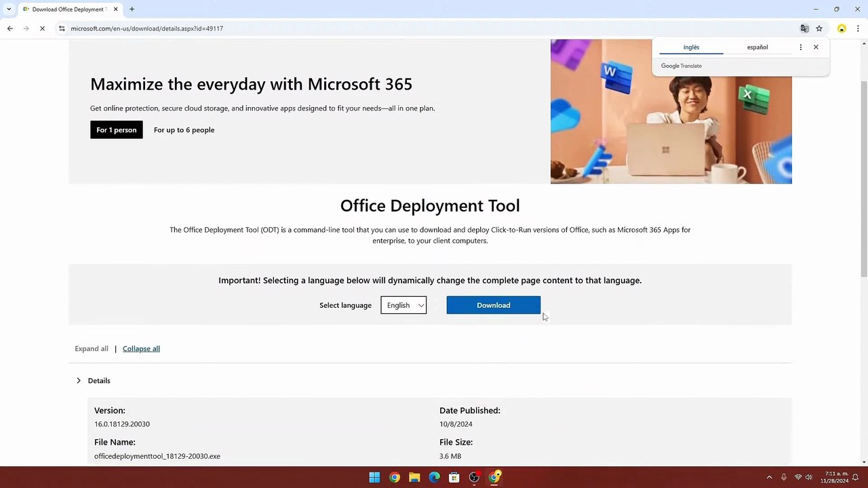Open Chrome Canary in the taskbar
Viewport: 868px width, 488px height.
tap(494, 477)
